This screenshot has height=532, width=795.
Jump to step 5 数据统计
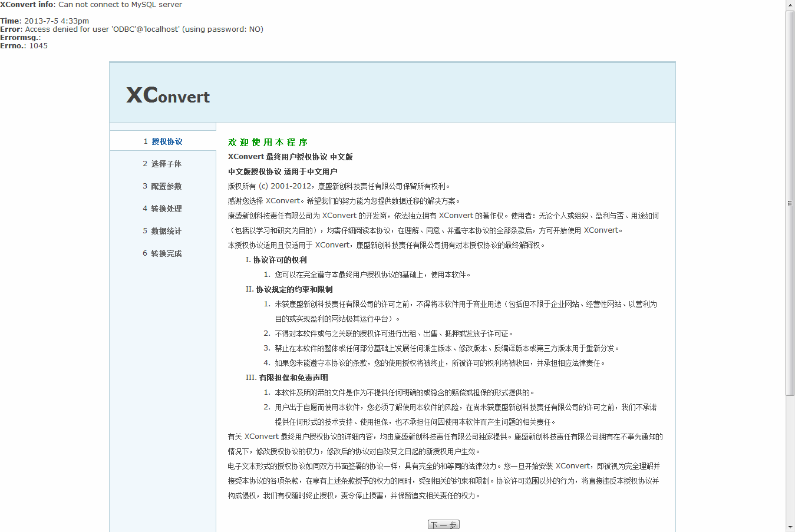pos(163,231)
